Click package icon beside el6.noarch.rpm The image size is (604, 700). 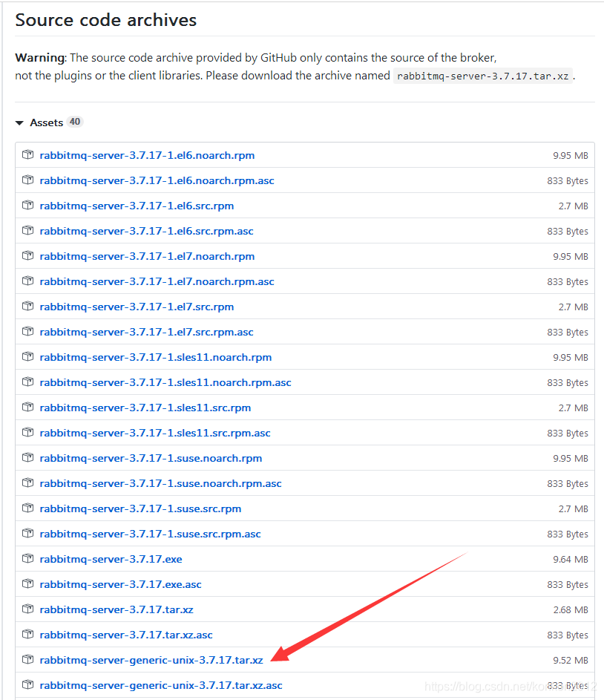coord(27,155)
